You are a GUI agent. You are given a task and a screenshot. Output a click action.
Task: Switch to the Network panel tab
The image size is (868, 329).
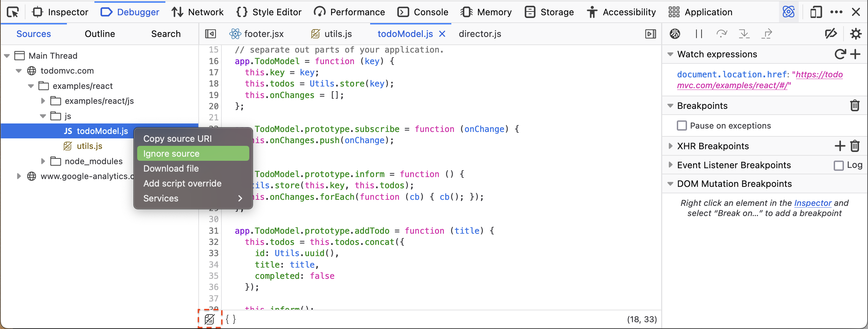click(197, 12)
